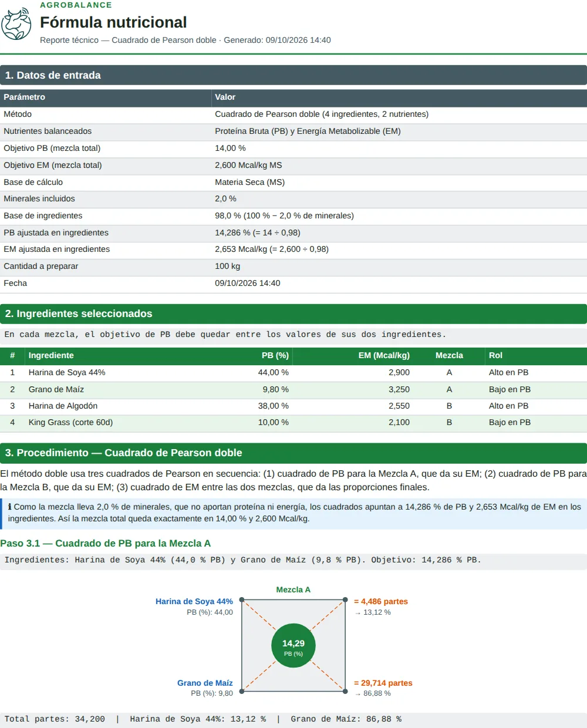Select the "Grano de Maíz" table row
The height and width of the screenshot is (728, 587).
[x=293, y=389]
